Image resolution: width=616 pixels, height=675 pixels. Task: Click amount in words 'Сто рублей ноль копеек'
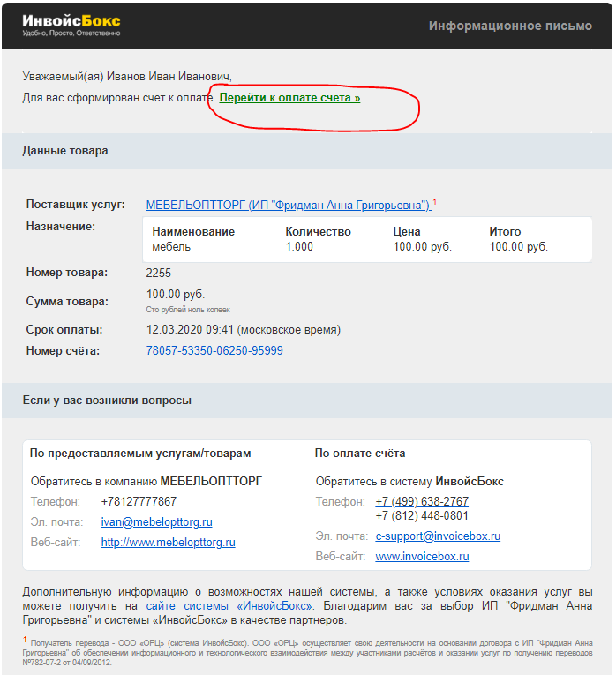(188, 310)
